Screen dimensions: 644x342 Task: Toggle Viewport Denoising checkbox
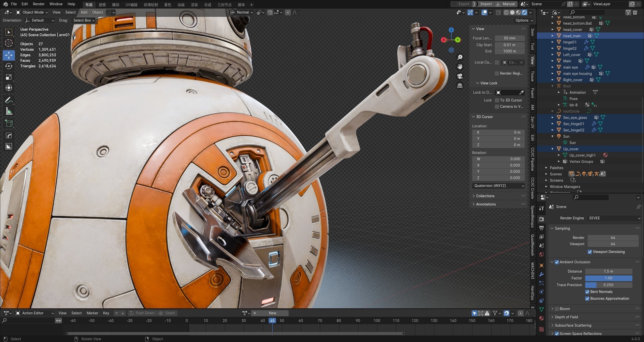(590, 252)
